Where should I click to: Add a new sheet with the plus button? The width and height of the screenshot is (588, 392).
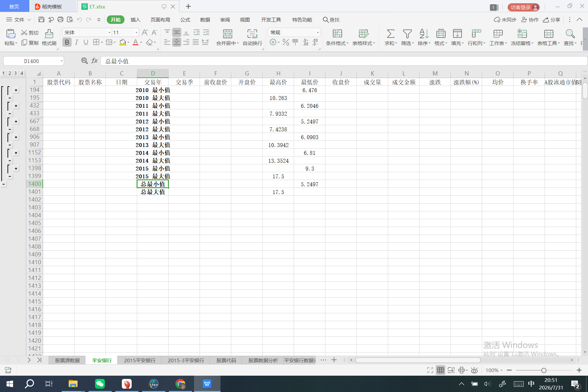(334, 360)
